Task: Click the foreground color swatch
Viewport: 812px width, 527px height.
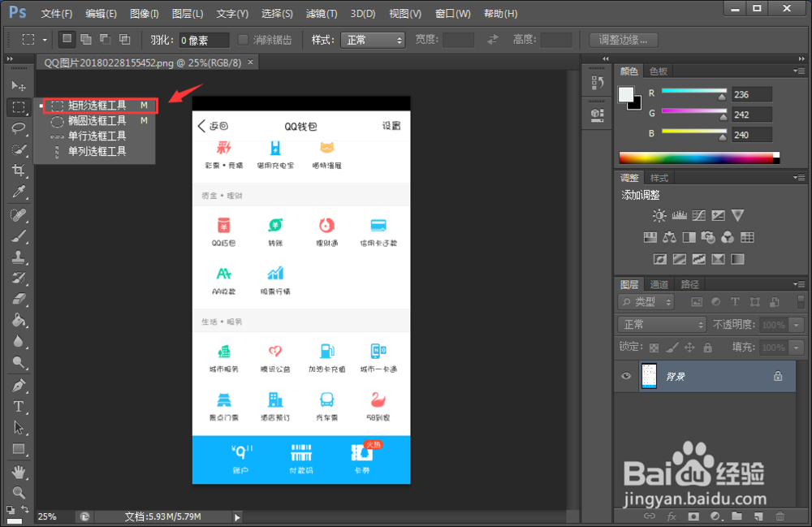Action: click(x=625, y=94)
